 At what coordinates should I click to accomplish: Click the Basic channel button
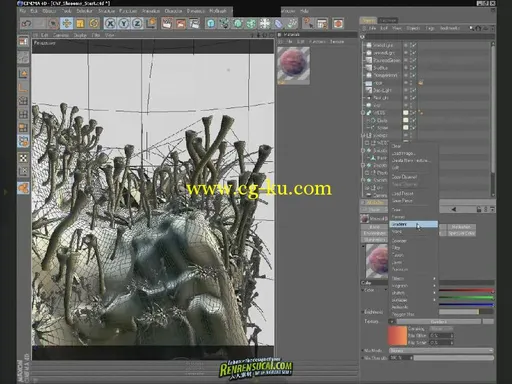374,227
